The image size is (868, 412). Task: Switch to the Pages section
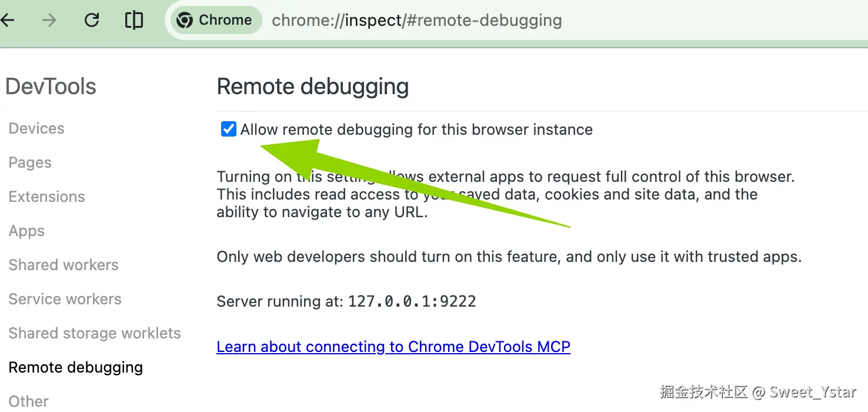[x=30, y=162]
